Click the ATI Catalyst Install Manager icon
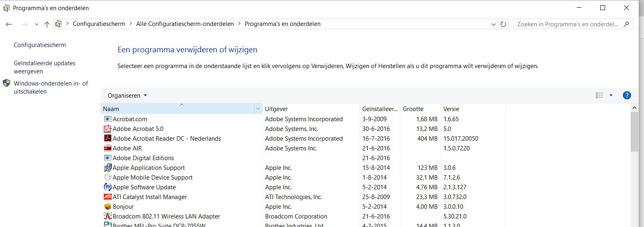The image size is (644, 227). (107, 197)
